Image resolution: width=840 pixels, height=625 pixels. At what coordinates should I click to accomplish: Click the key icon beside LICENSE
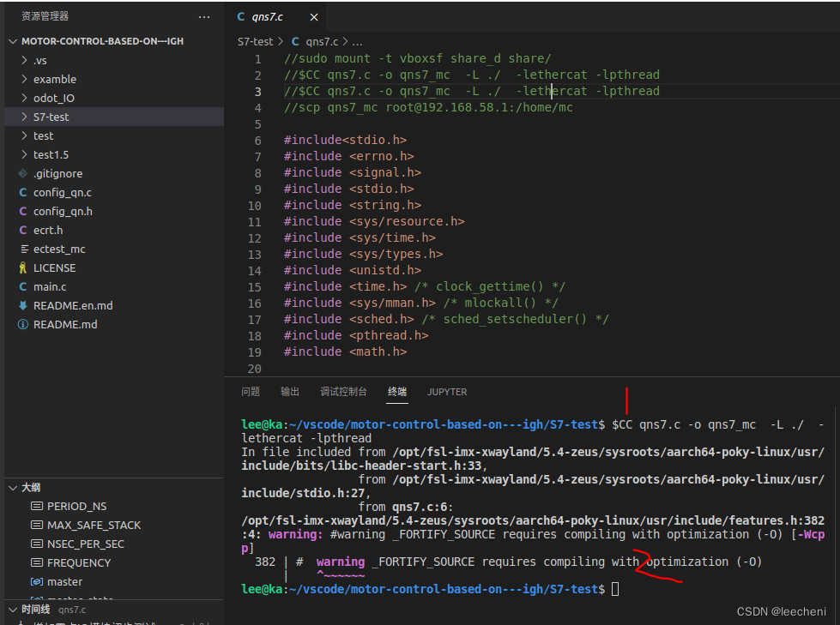tap(23, 267)
